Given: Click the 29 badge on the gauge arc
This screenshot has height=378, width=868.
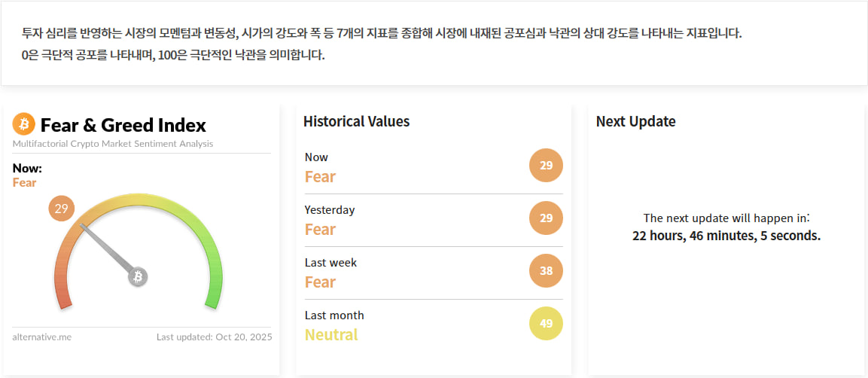Looking at the screenshot, I should pyautogui.click(x=62, y=209).
